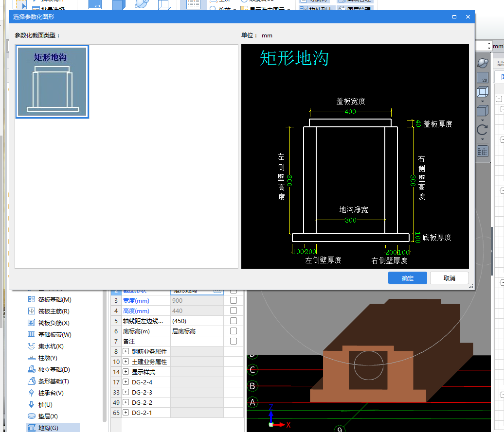The height and width of the screenshot is (432, 504).
Task: Expand the DG-2-3 property row
Action: [126, 392]
